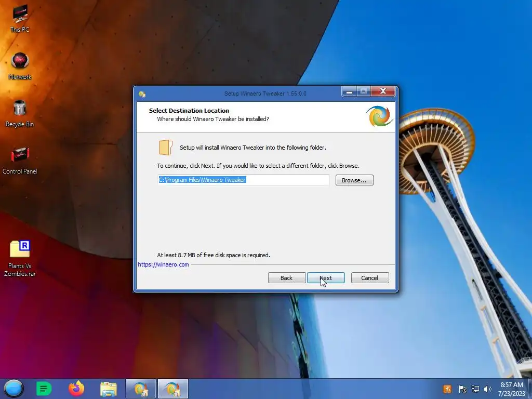Launch Firefox from the taskbar
The image size is (532, 399).
76,389
